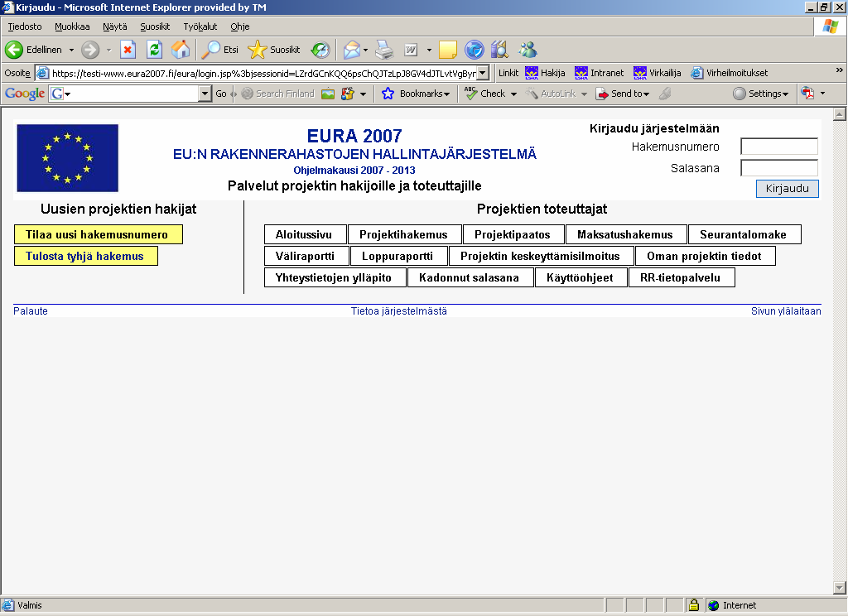Open the Seurantalomake button

point(744,234)
